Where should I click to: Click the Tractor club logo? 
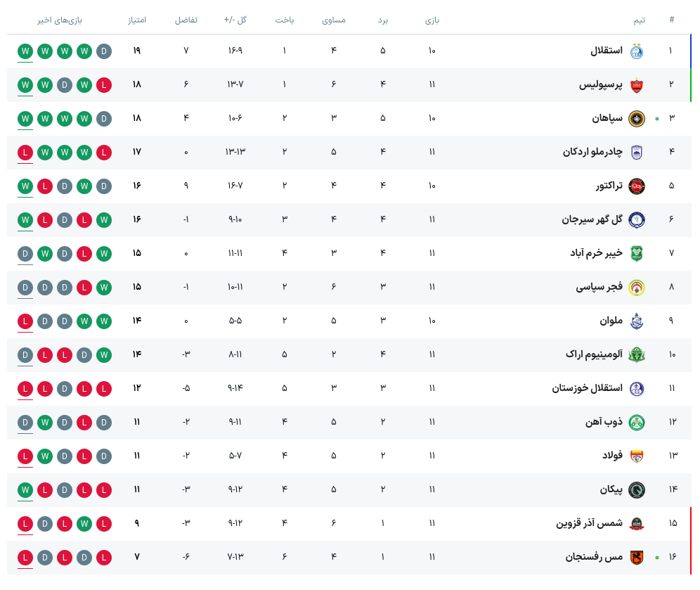tap(636, 186)
